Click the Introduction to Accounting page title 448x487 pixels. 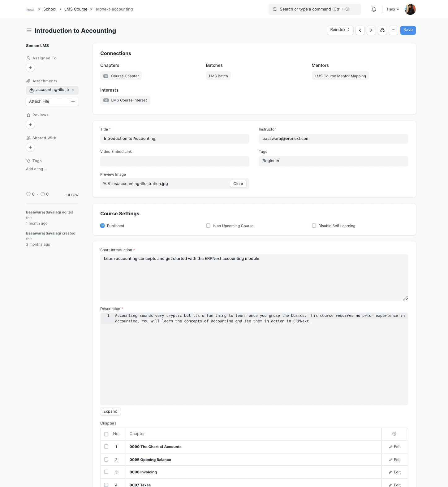coord(75,31)
